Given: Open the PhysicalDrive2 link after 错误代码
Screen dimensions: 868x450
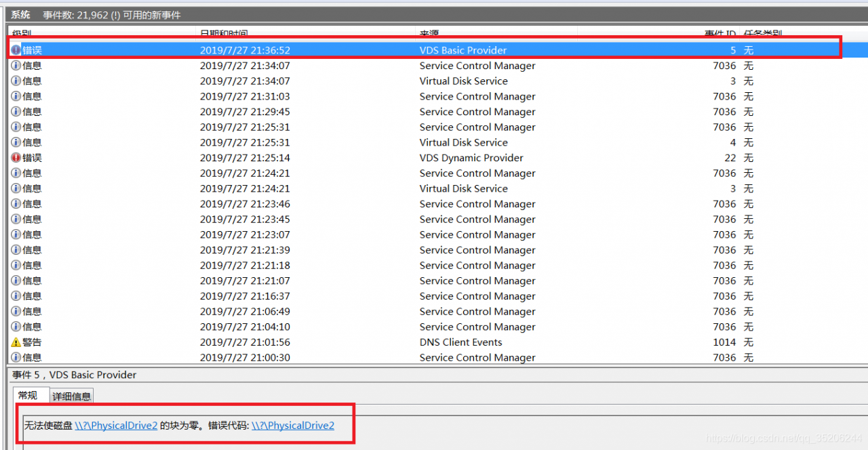Looking at the screenshot, I should tap(293, 426).
